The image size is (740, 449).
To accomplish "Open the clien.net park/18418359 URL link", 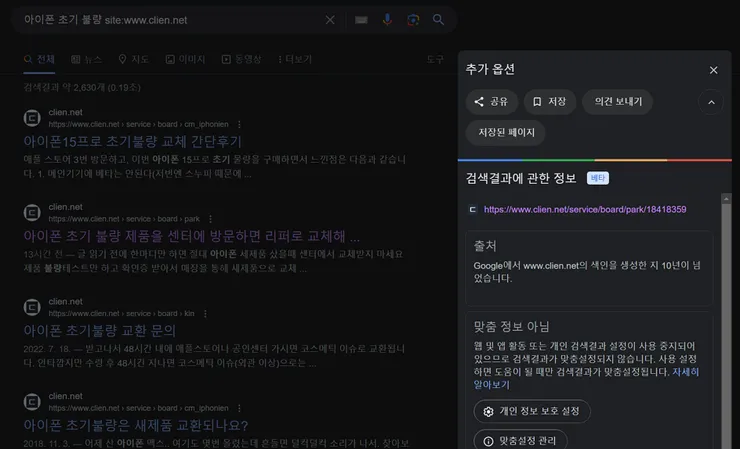I will pyautogui.click(x=585, y=209).
